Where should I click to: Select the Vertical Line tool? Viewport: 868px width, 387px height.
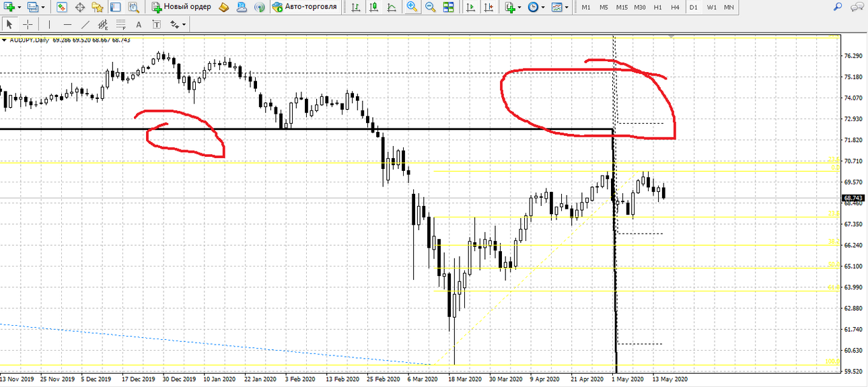(49, 24)
